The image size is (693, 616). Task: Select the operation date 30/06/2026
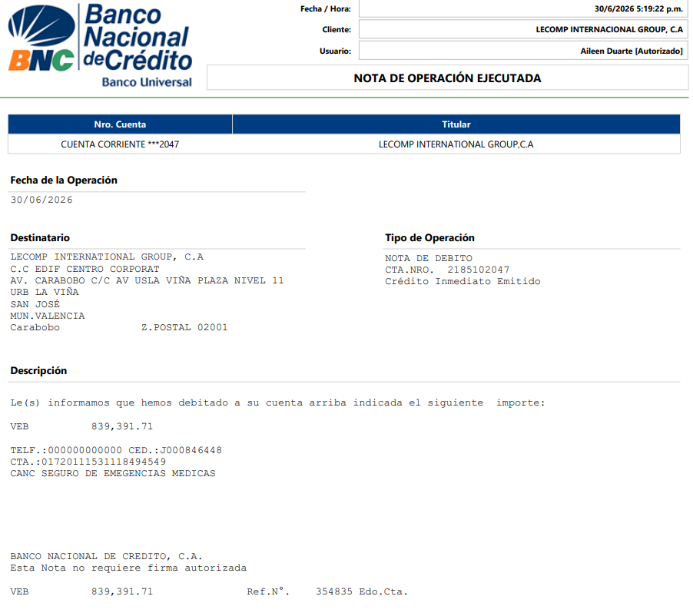coord(41,200)
